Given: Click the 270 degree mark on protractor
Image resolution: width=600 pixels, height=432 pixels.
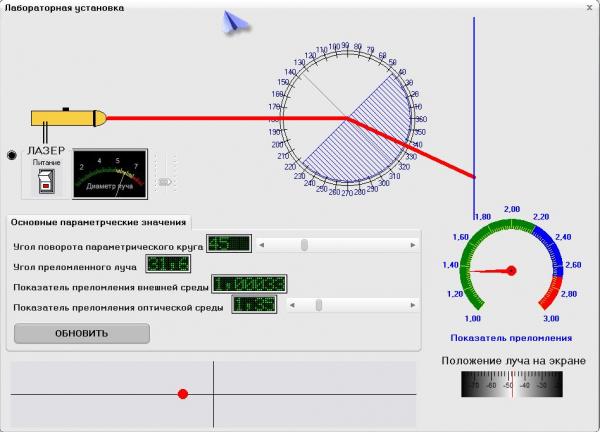Looking at the screenshot, I should click(347, 193).
